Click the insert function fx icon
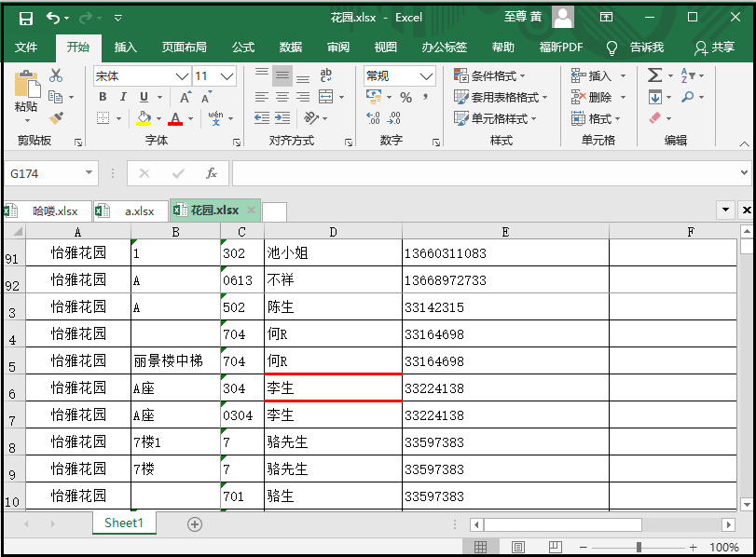Screen dimensions: 756x557 pyautogui.click(x=212, y=173)
